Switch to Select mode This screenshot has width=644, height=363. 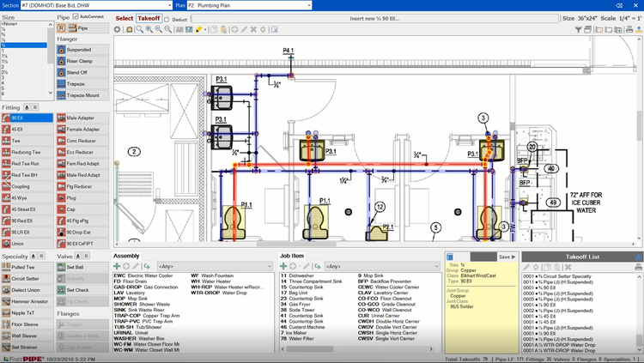point(125,18)
